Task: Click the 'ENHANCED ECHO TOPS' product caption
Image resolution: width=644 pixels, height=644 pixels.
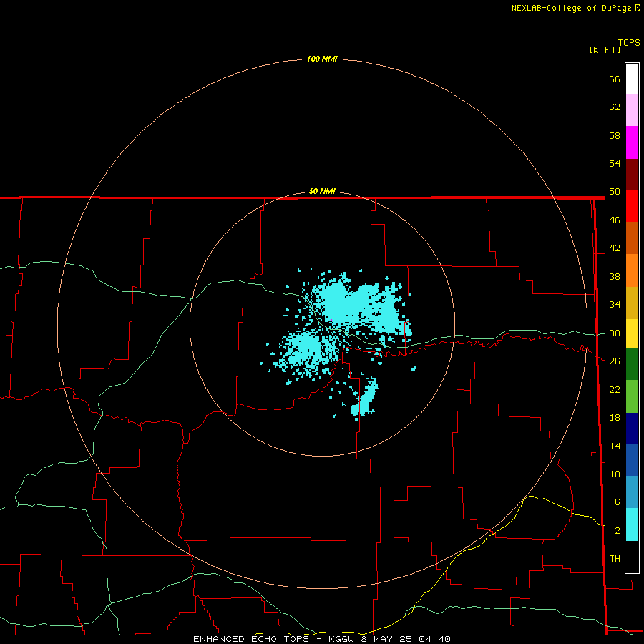Action: [x=251, y=639]
